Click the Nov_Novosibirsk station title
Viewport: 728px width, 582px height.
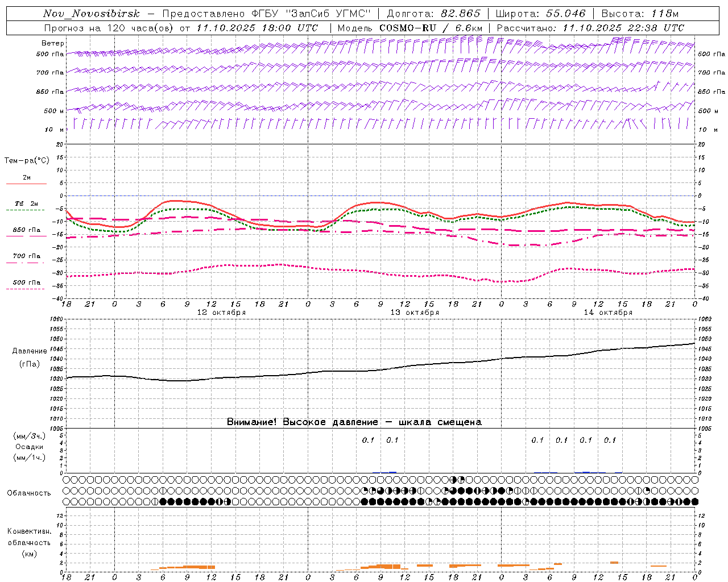[x=92, y=14]
